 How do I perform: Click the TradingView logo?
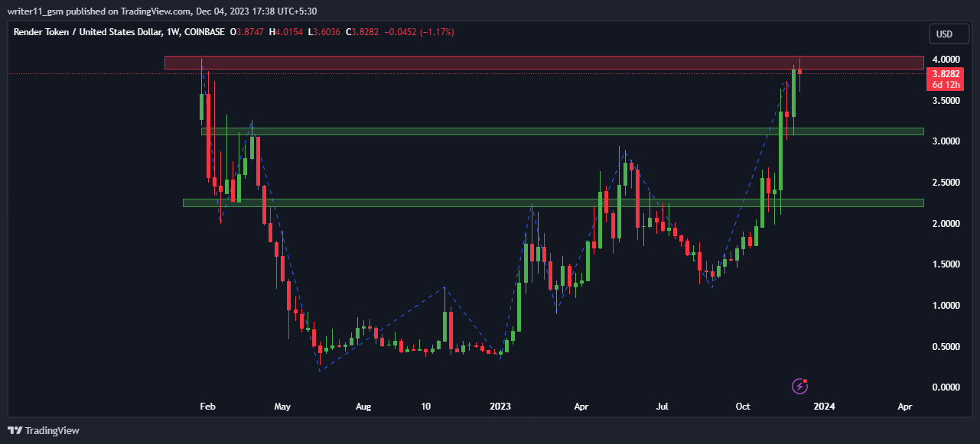pos(44,431)
